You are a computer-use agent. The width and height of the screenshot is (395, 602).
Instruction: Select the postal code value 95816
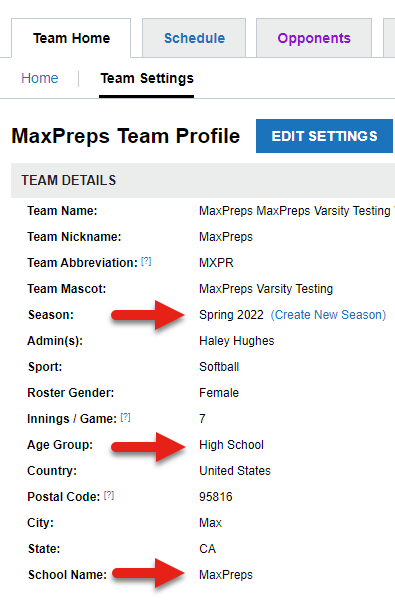pos(216,497)
